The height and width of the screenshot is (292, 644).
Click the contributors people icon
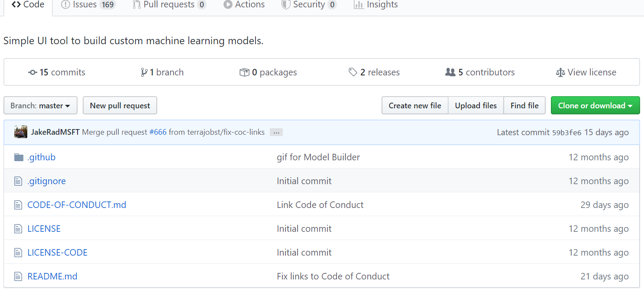[450, 72]
